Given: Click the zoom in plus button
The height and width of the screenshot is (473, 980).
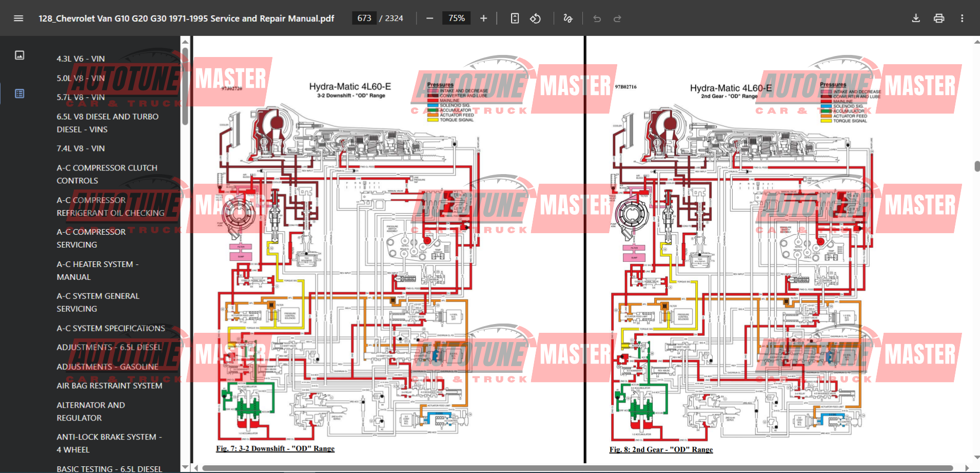Looking at the screenshot, I should click(x=483, y=18).
